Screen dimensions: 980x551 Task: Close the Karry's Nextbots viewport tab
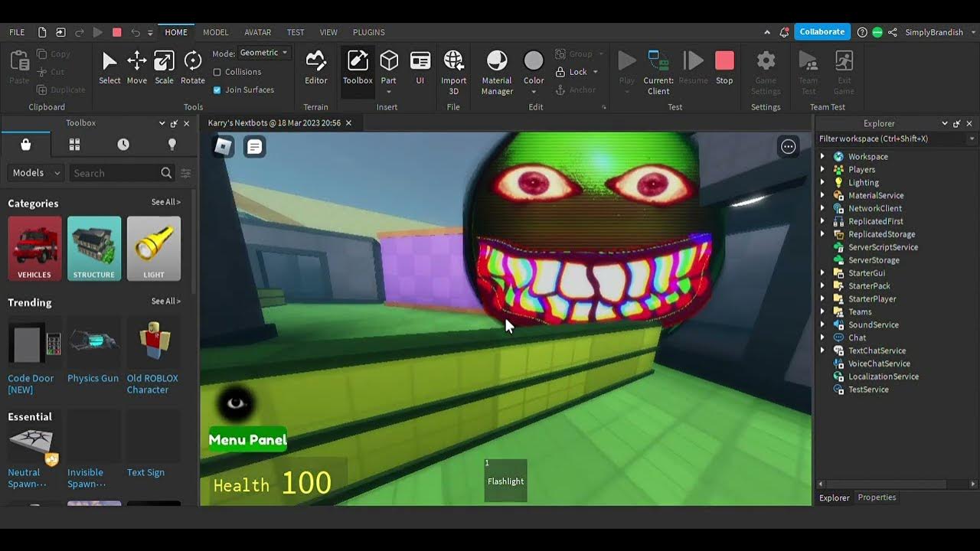(x=348, y=122)
